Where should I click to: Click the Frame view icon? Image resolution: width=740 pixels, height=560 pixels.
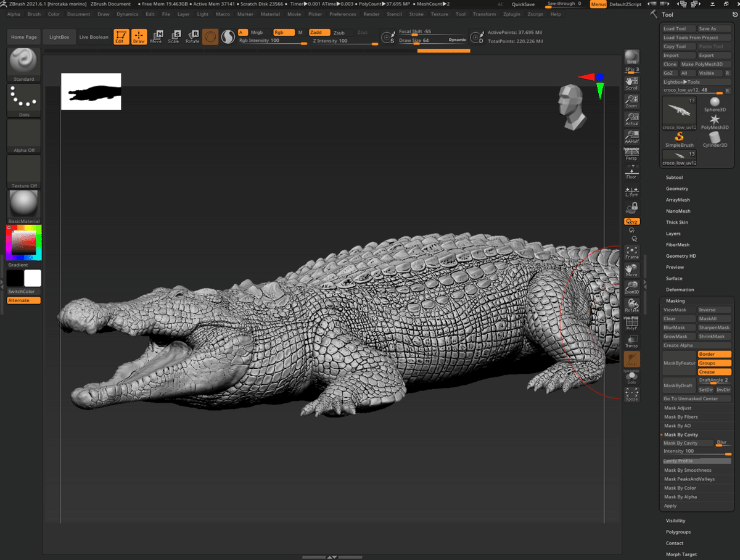[x=631, y=252]
